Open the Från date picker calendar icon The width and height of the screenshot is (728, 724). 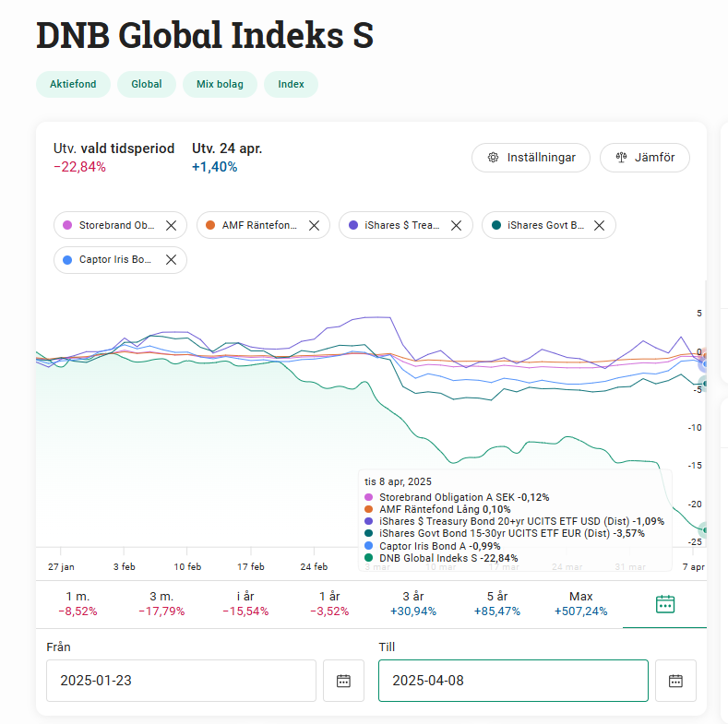coord(343,681)
